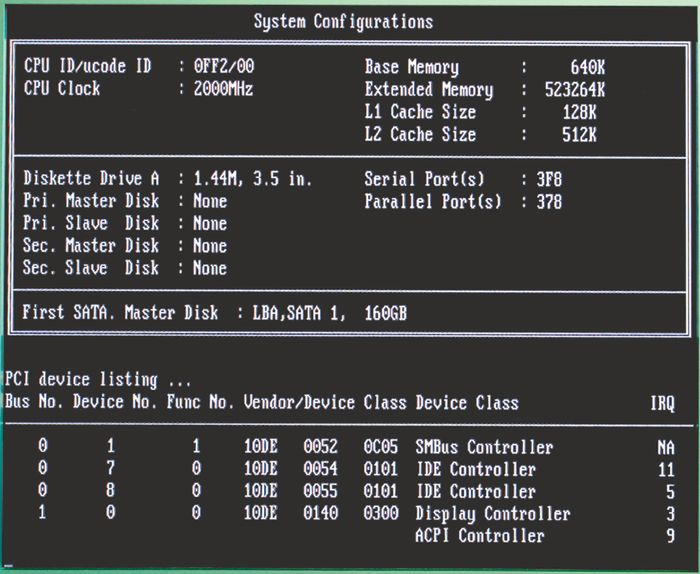The height and width of the screenshot is (574, 700).
Task: Click the Device No. column header
Action: [115, 402]
